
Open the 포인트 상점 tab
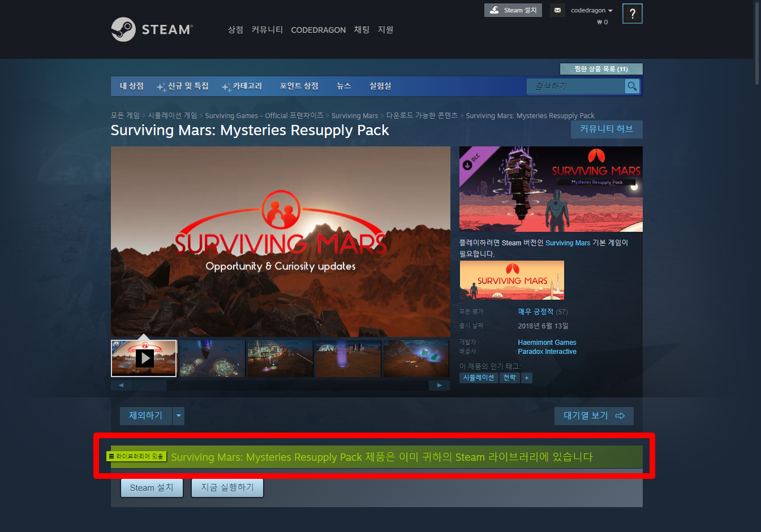point(299,86)
